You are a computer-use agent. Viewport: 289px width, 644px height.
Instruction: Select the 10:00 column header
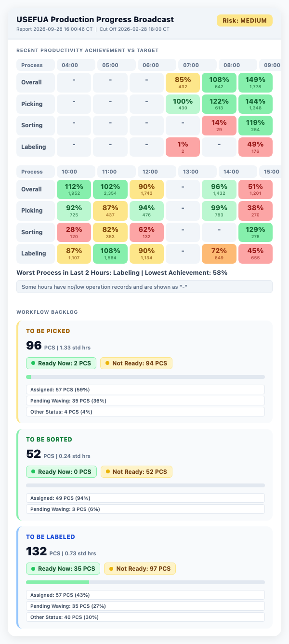[76, 172]
